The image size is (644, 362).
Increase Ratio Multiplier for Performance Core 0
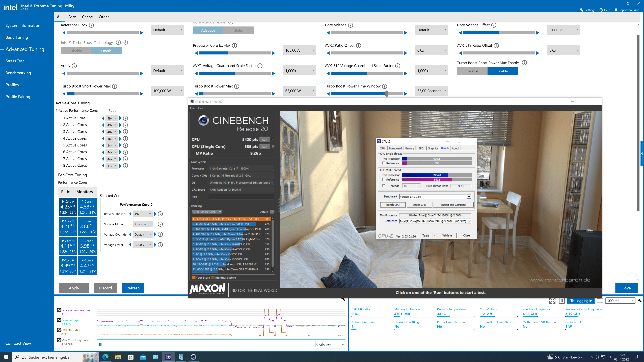point(155,214)
